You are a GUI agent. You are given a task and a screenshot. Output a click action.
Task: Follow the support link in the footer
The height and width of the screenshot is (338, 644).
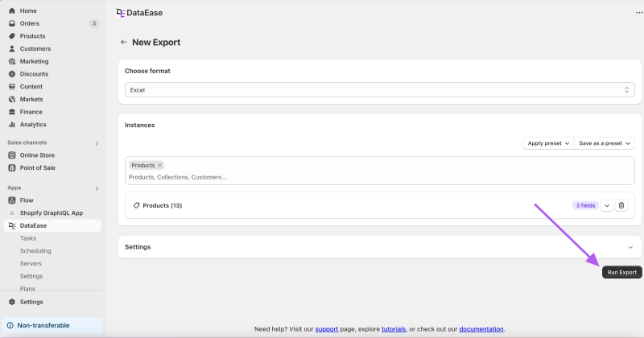click(327, 329)
